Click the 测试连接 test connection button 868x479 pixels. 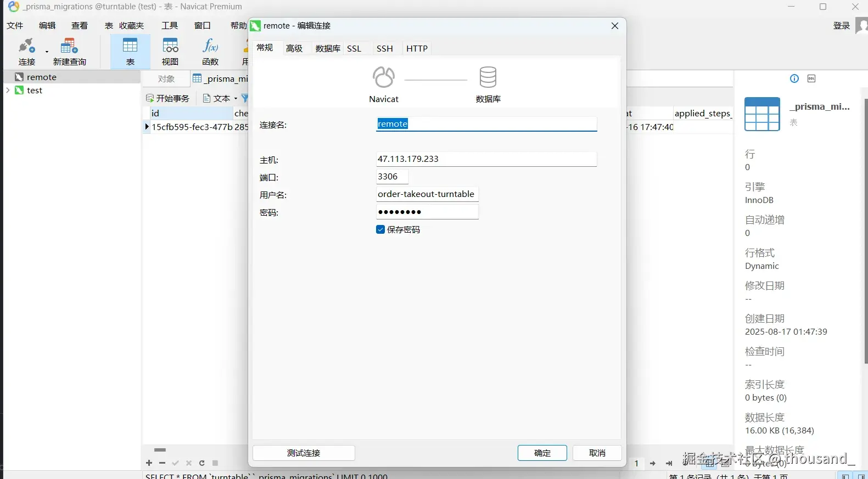tap(304, 453)
